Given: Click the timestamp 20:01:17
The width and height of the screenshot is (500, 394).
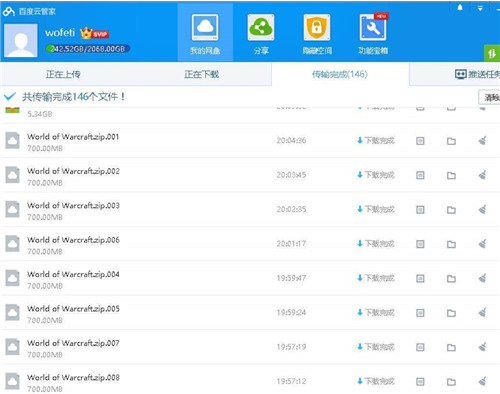Looking at the screenshot, I should point(291,243).
